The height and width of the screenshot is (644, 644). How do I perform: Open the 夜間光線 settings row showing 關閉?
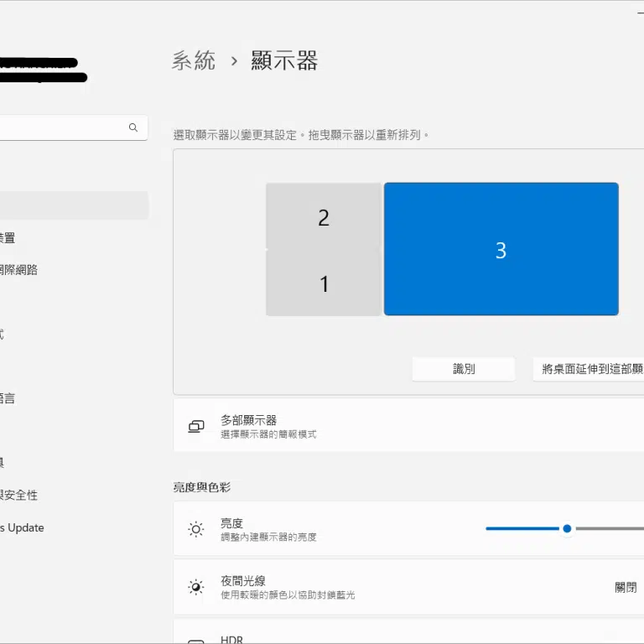419,587
